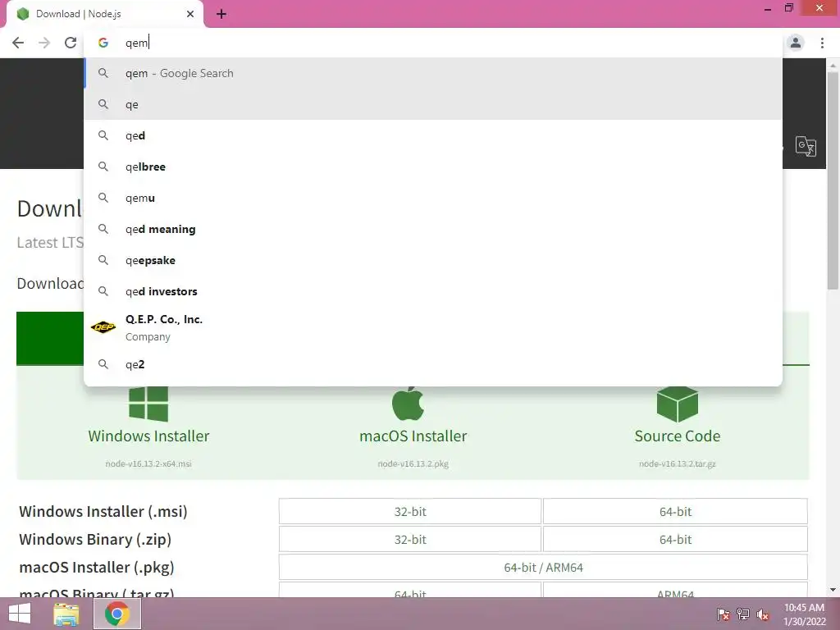The width and height of the screenshot is (840, 630).
Task: Close the Download | Node.js tab
Action: point(190,14)
